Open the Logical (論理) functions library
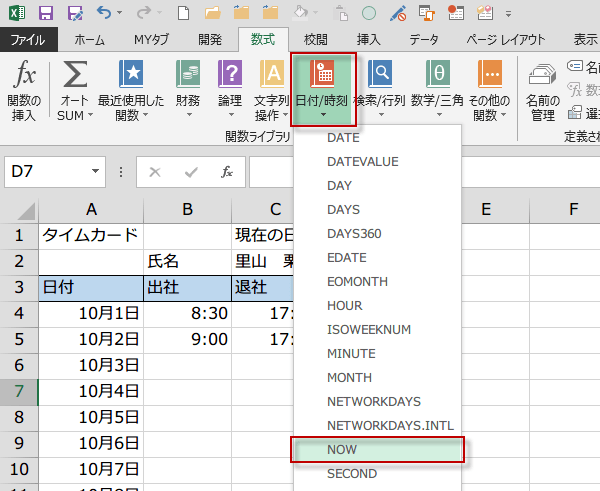This screenshot has height=491, width=600. tap(229, 90)
